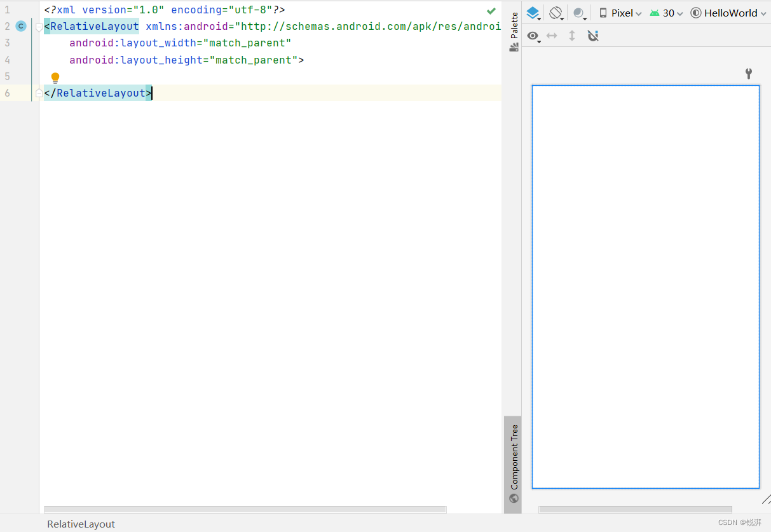
Task: Click line number 5 in gutter
Action: [x=7, y=76]
